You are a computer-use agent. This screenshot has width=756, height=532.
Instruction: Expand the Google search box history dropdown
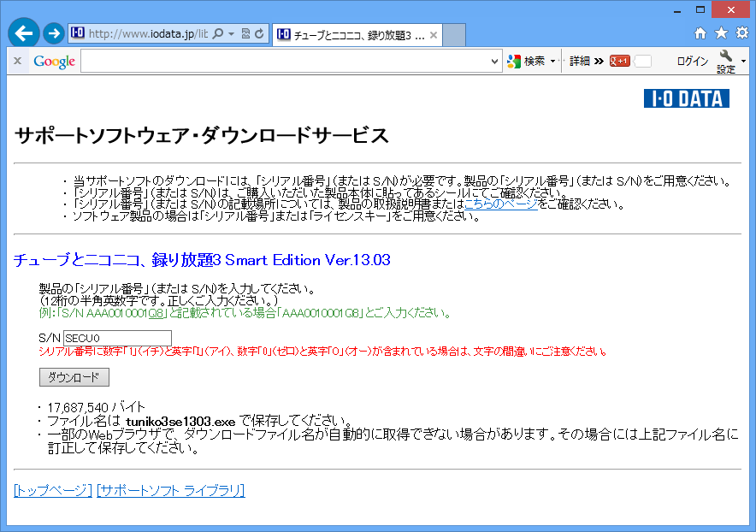click(494, 62)
